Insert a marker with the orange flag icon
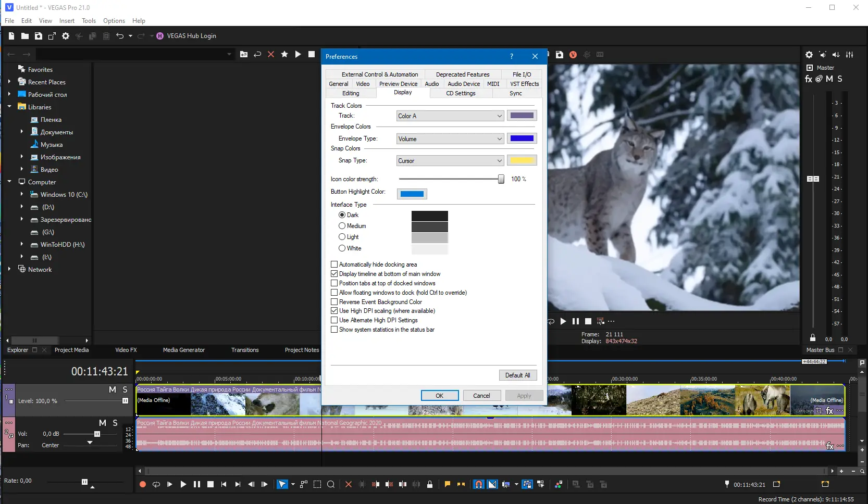Screen dimensions: 868x504 tap(448, 484)
